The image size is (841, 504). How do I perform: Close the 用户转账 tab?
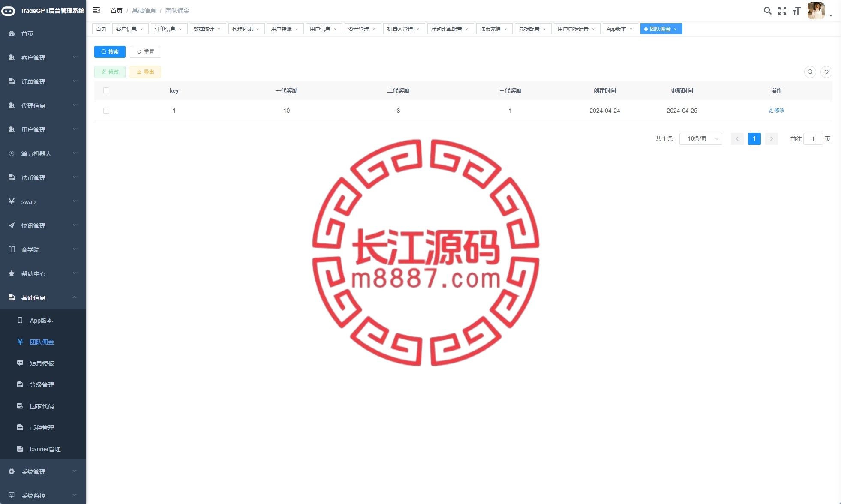point(297,29)
